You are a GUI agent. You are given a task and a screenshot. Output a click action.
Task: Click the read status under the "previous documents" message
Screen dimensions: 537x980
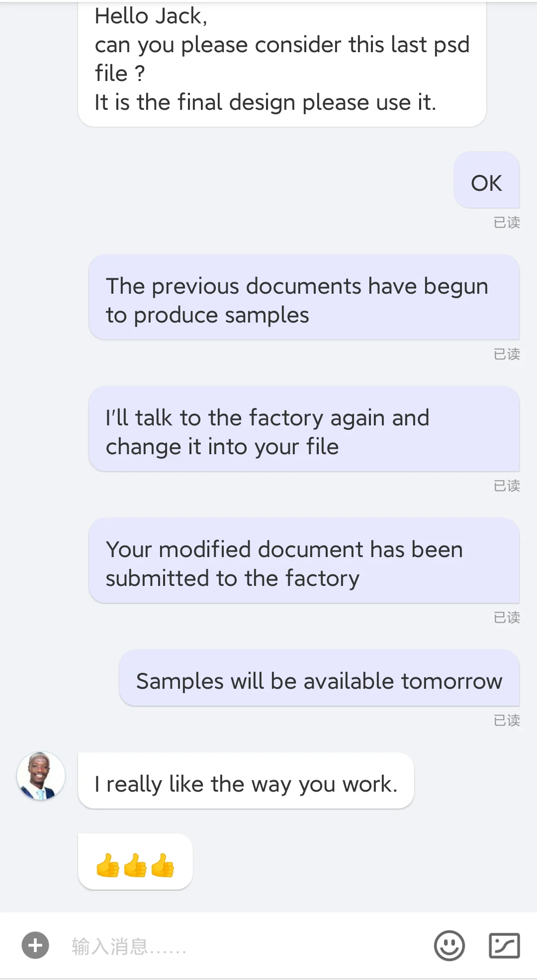(x=507, y=354)
